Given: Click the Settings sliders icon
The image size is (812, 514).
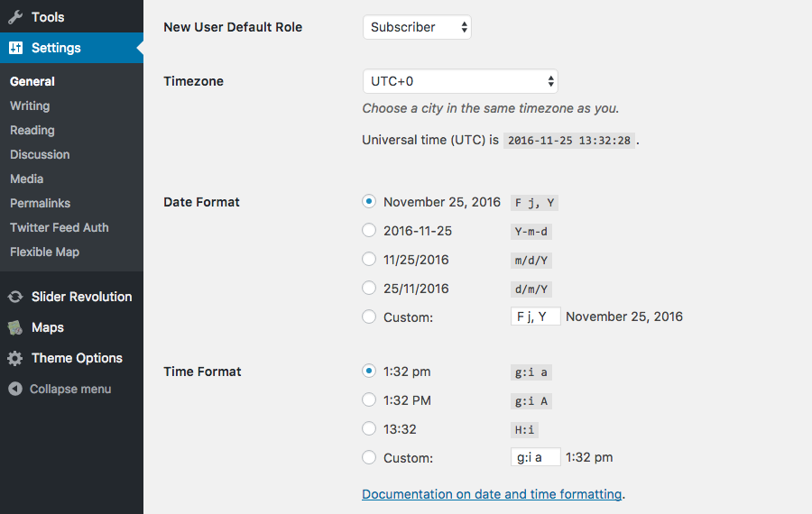Looking at the screenshot, I should 15,48.
